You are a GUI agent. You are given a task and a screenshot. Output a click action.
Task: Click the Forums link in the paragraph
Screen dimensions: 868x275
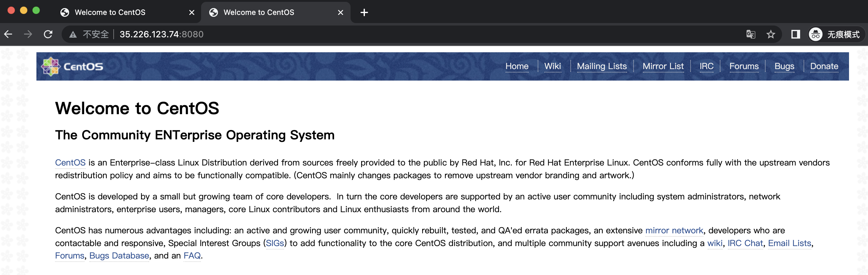tap(70, 255)
